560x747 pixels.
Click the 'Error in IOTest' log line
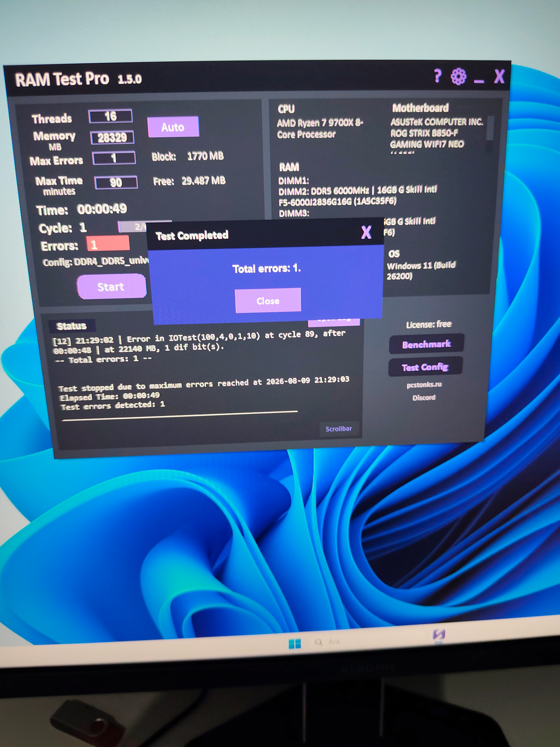point(199,342)
